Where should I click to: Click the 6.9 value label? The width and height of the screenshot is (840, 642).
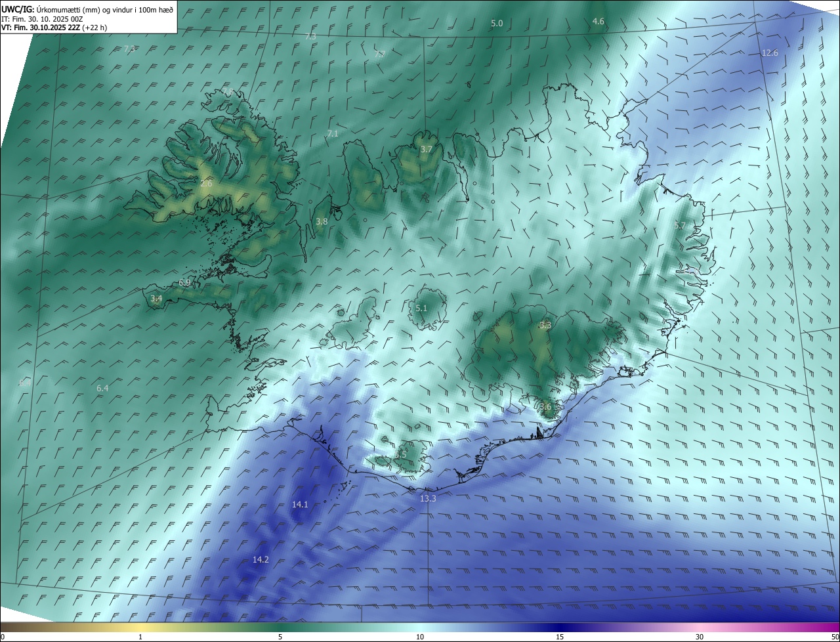[x=184, y=282]
